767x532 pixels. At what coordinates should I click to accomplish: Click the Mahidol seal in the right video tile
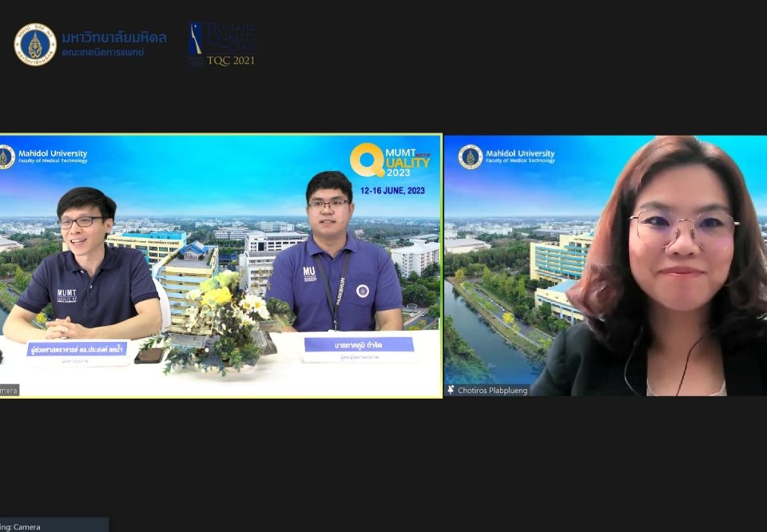click(470, 157)
